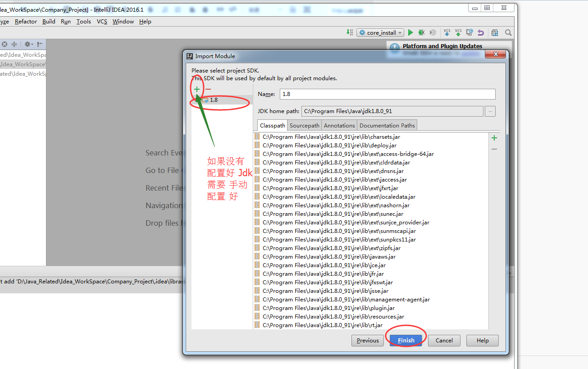Start debugging with the bug icon
Viewport: 588px width, 369px height.
click(421, 32)
